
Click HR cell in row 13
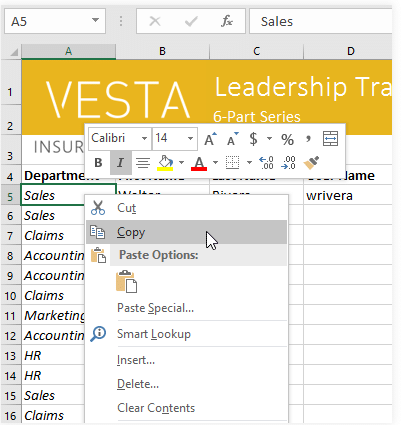pos(53,355)
